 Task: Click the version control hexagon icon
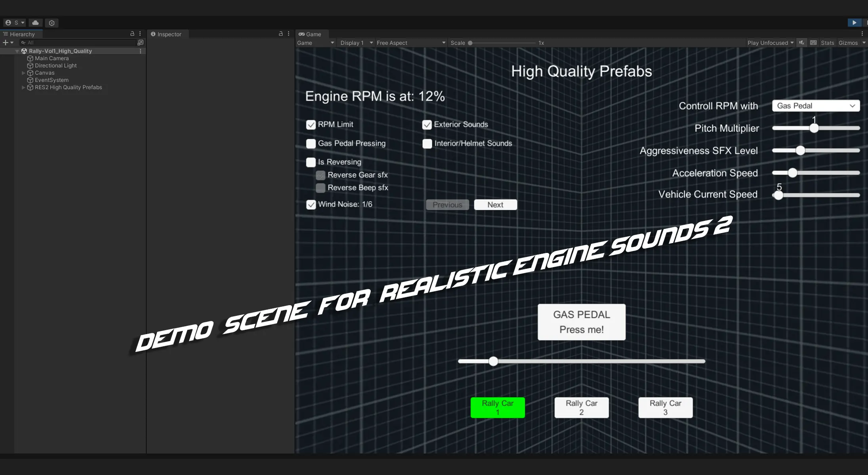(52, 23)
